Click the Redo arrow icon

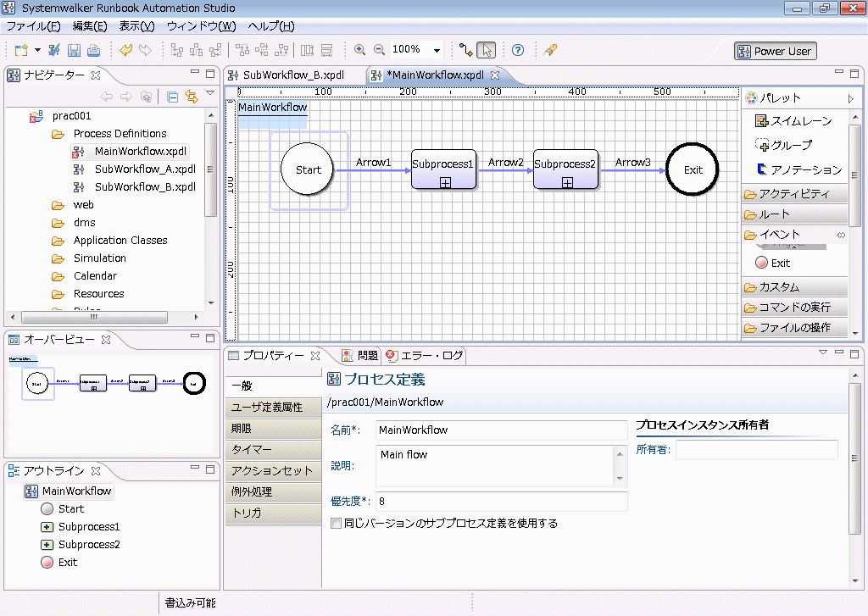(x=145, y=50)
